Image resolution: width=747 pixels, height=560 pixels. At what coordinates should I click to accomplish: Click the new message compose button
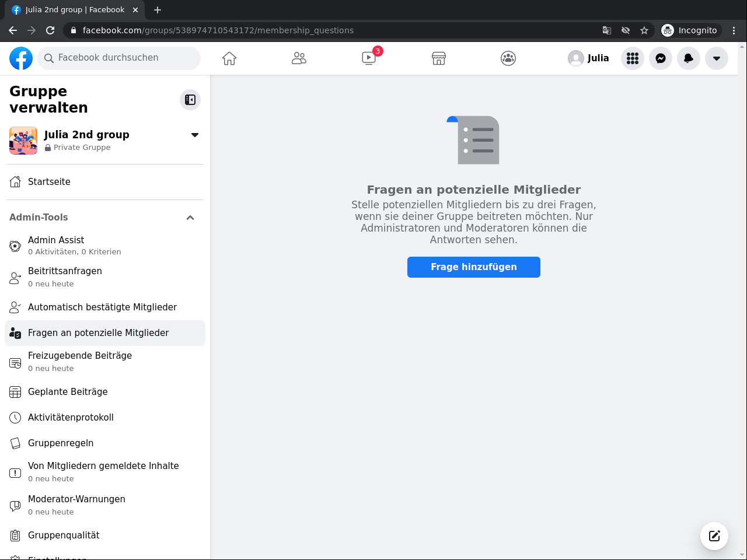pyautogui.click(x=714, y=536)
